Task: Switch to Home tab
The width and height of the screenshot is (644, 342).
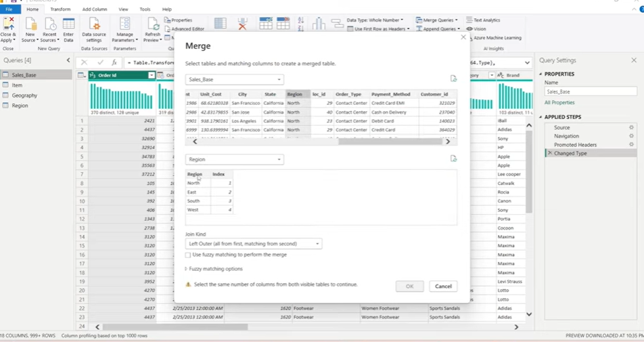Action: coord(32,9)
